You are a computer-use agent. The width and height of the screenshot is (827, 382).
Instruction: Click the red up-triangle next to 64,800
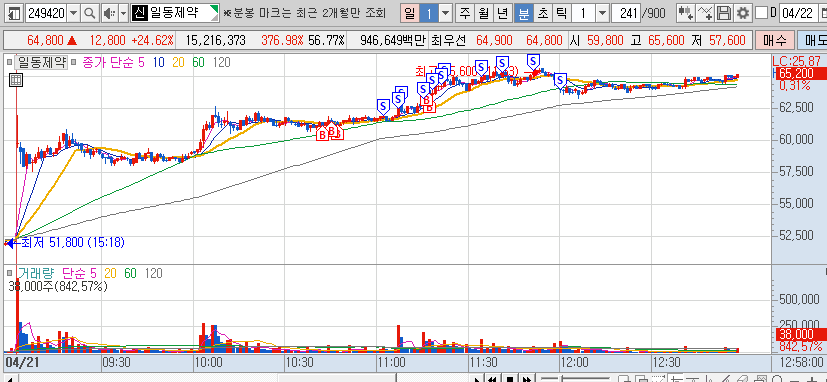[x=72, y=40]
